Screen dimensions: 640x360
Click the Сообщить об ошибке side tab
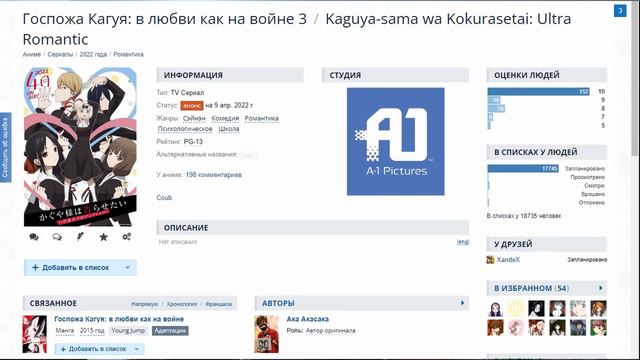click(x=5, y=147)
